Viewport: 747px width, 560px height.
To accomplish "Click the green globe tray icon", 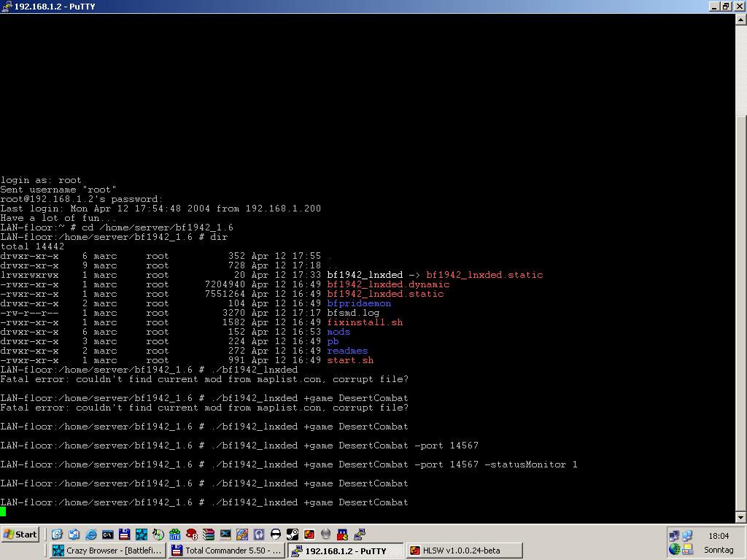I will (x=674, y=549).
